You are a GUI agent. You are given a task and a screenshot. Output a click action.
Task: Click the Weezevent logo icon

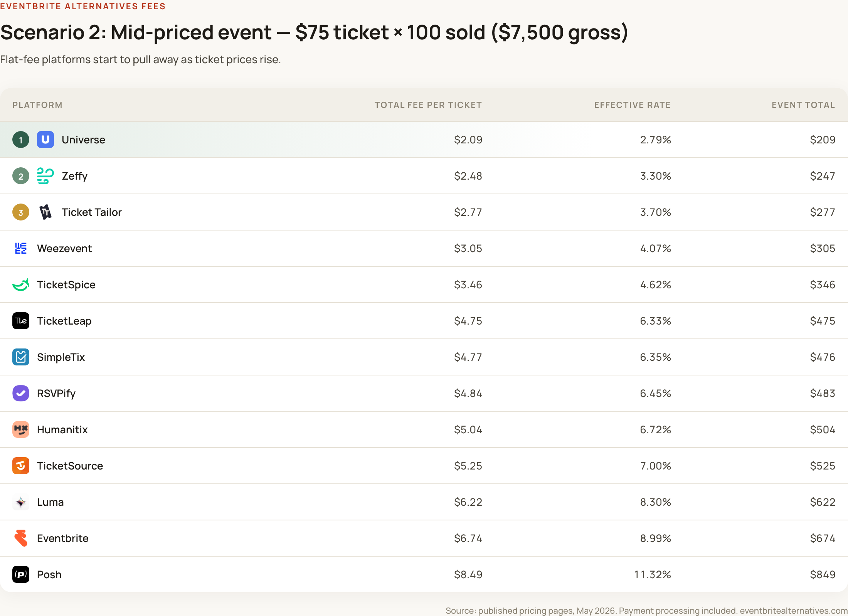coord(21,248)
